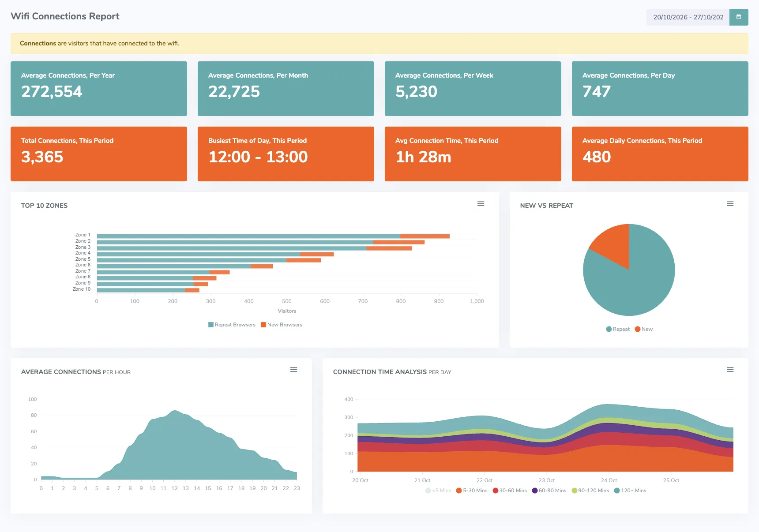This screenshot has height=532, width=759.
Task: Toggle 90-120 Mins legend series
Action: click(590, 491)
